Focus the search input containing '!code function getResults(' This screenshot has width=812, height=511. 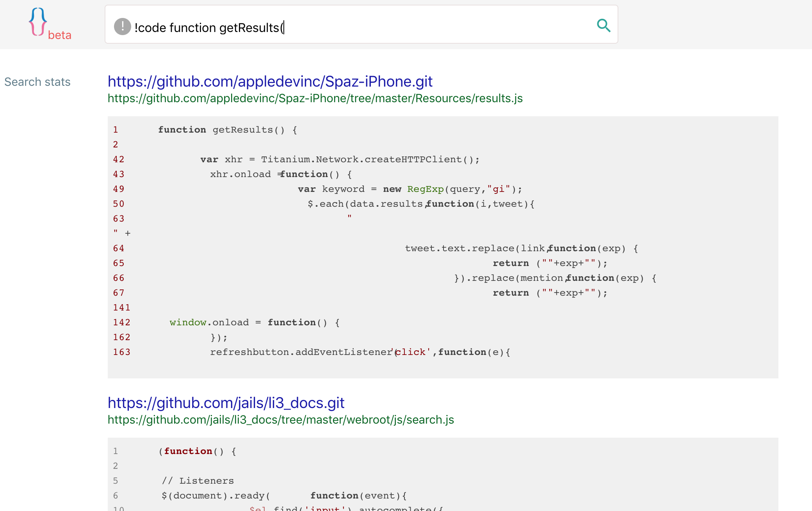pyautogui.click(x=361, y=25)
